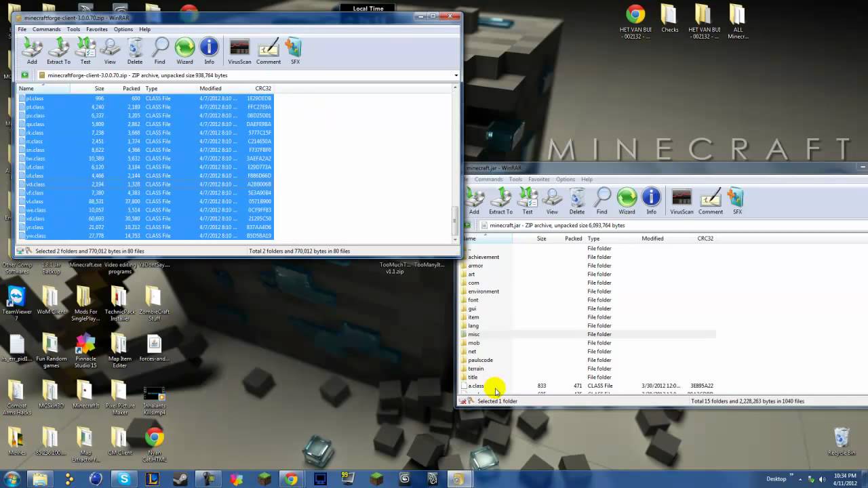Open Checks folder on desktop
Screen dimensions: 868x488
point(669,19)
